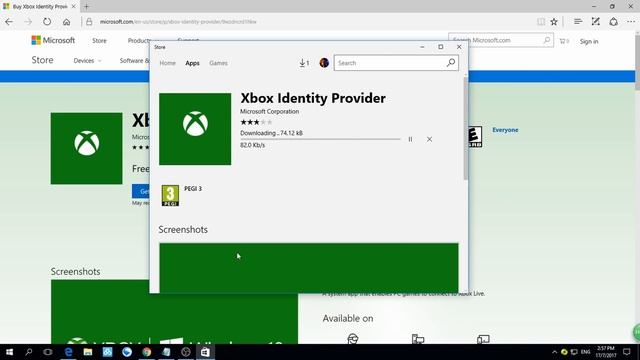Image resolution: width=640 pixels, height=360 pixels.
Task: Click the Store search magnifier icon
Action: pos(451,63)
